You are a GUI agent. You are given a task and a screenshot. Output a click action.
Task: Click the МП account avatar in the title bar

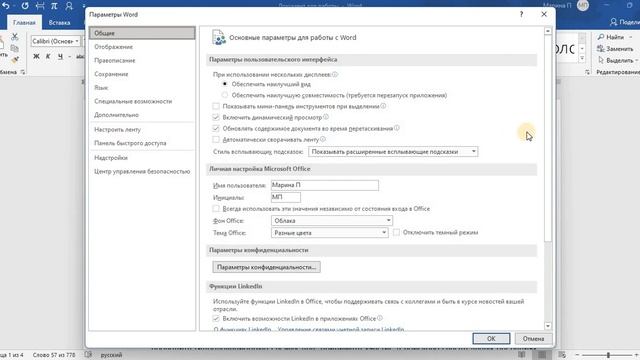coord(583,5)
